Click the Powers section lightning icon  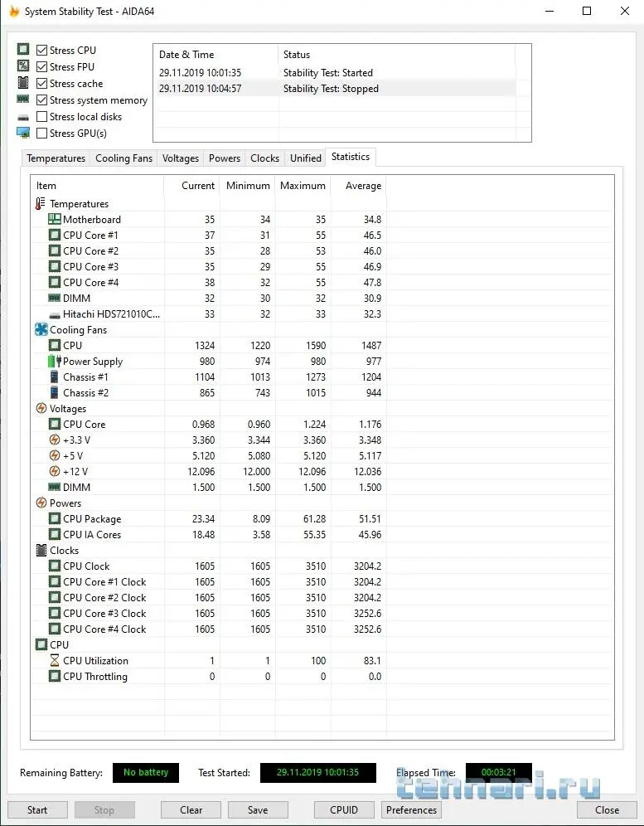click(x=41, y=503)
